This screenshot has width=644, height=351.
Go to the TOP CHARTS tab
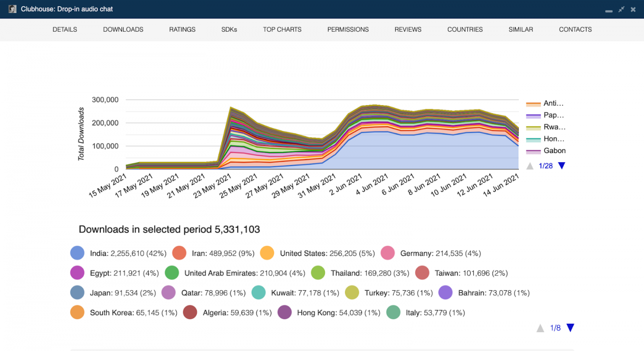click(x=282, y=29)
